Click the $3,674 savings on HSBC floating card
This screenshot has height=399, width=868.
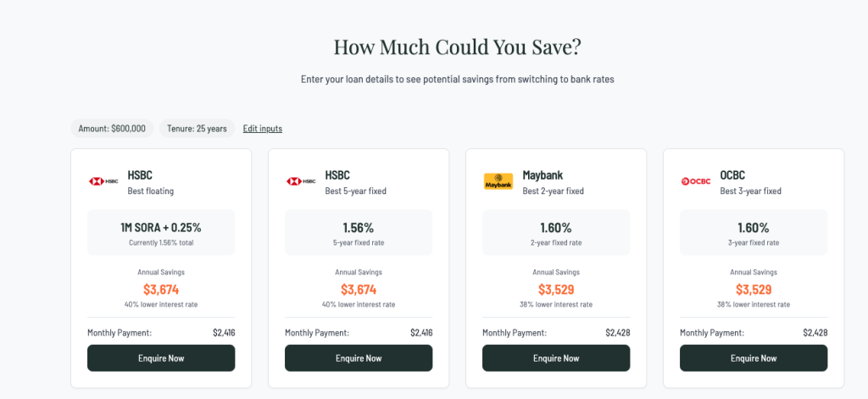pyautogui.click(x=161, y=290)
